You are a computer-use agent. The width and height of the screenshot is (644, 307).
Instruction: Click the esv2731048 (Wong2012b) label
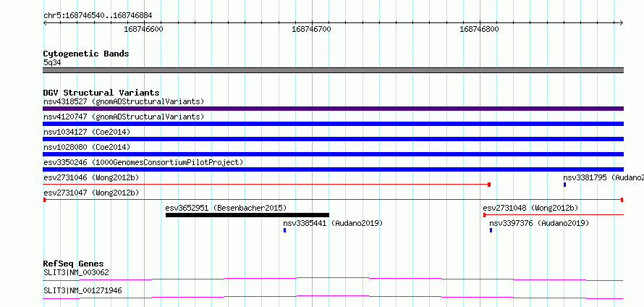coord(530,208)
